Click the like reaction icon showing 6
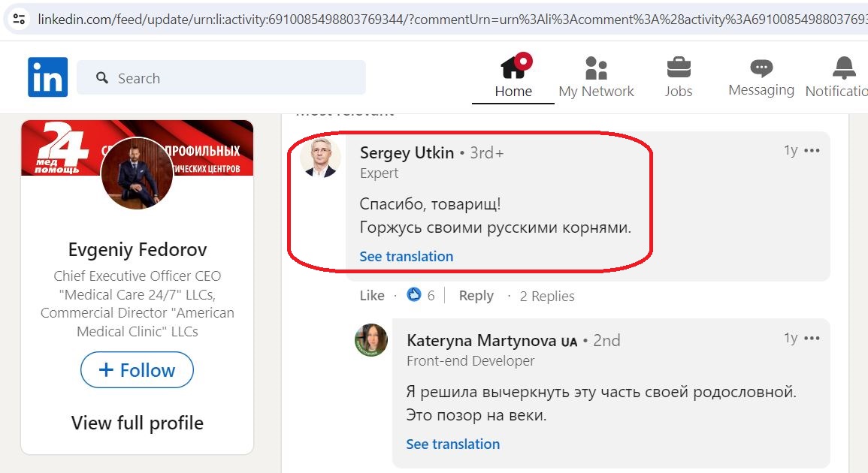The image size is (868, 473). (x=413, y=295)
